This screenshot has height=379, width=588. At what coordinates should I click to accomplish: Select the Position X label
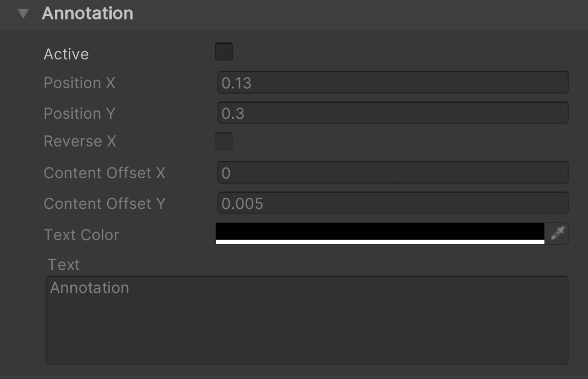[x=79, y=83]
